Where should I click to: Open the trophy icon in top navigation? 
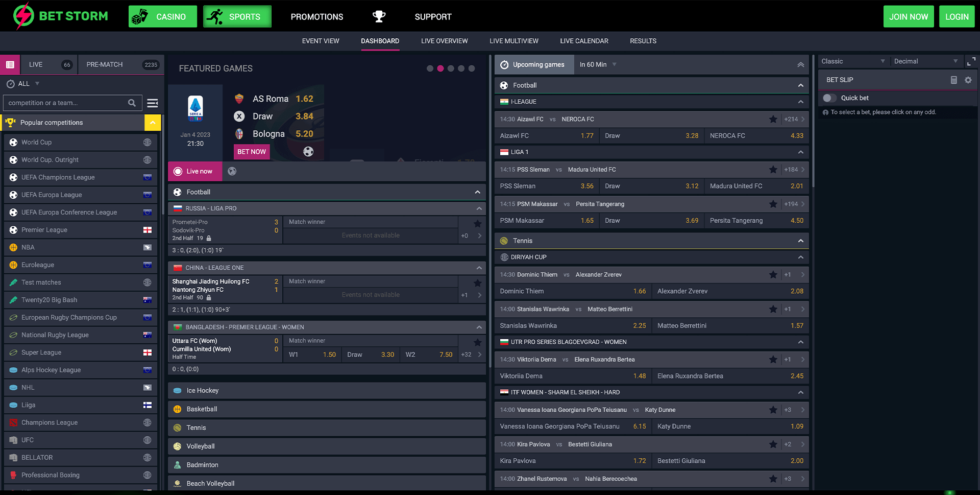(379, 17)
